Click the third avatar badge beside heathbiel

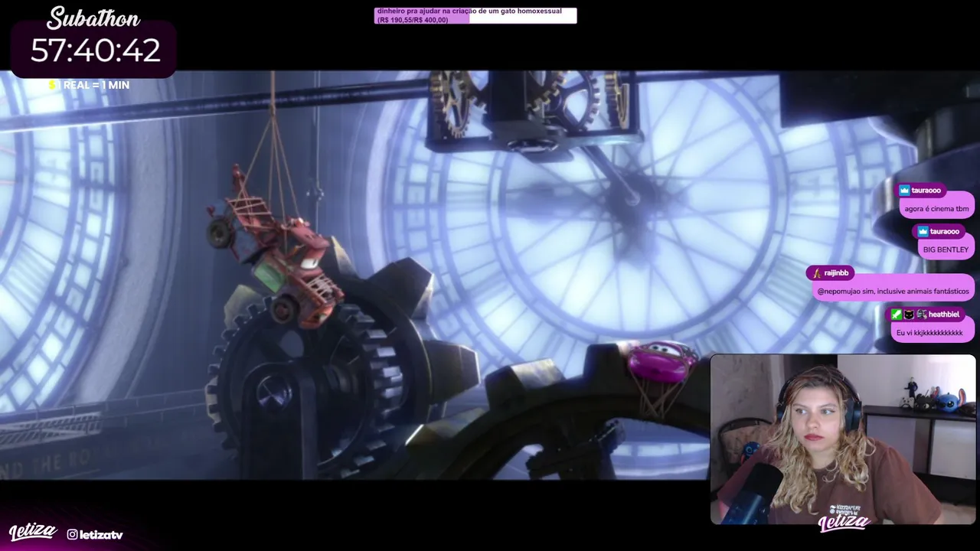click(x=921, y=315)
